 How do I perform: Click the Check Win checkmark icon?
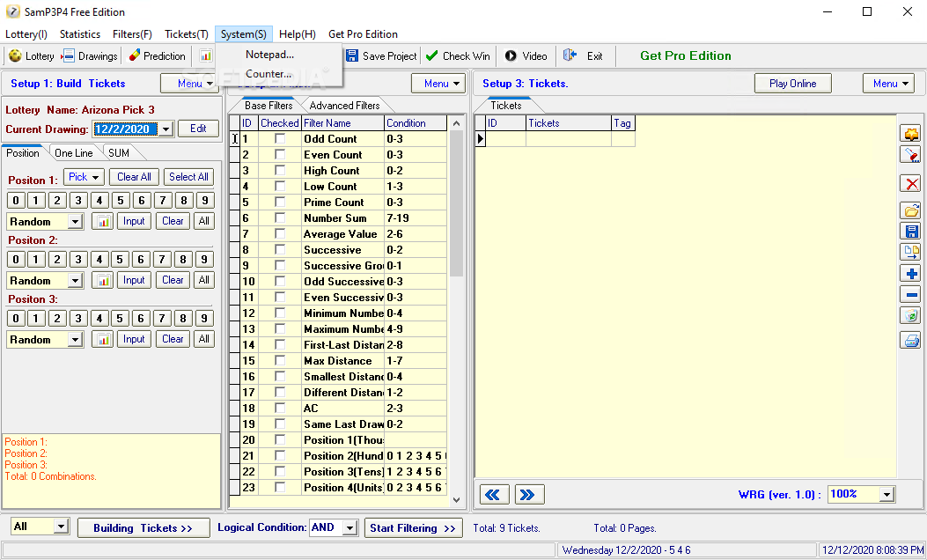pos(432,55)
